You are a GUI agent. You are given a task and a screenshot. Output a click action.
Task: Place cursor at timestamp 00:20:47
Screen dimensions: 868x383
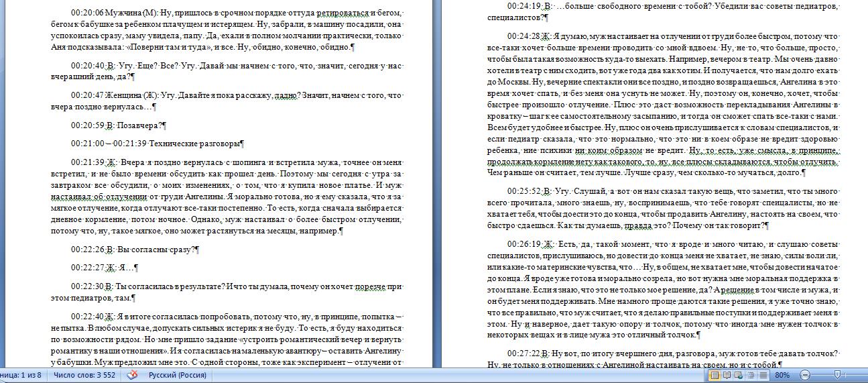pyautogui.click(x=88, y=95)
